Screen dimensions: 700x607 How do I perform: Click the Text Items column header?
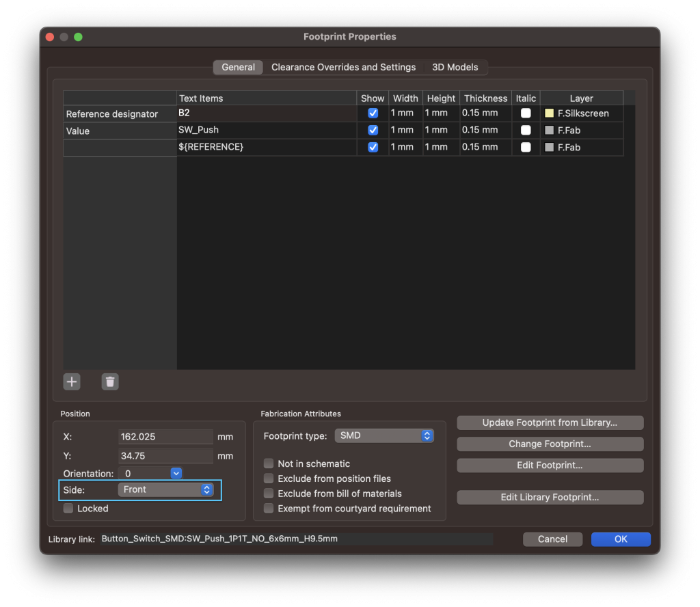pos(267,98)
